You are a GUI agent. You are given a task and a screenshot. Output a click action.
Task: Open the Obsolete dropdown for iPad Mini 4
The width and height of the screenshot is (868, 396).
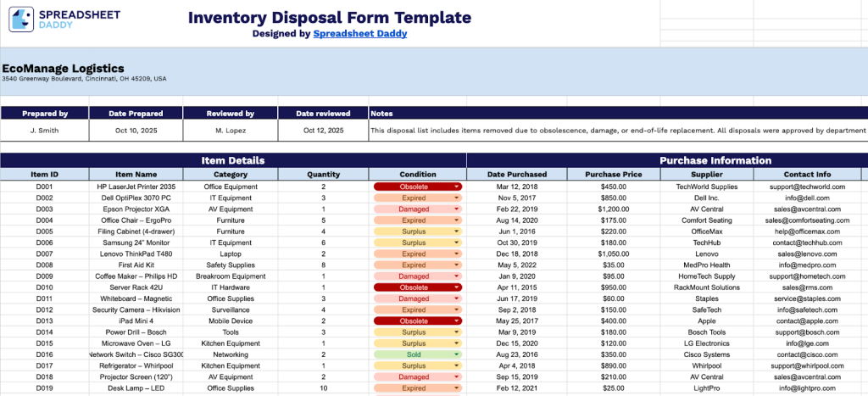(456, 321)
